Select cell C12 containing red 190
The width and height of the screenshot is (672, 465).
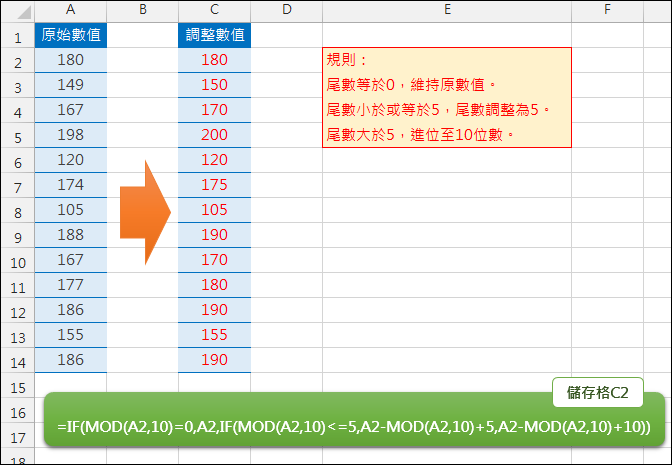[x=214, y=310]
